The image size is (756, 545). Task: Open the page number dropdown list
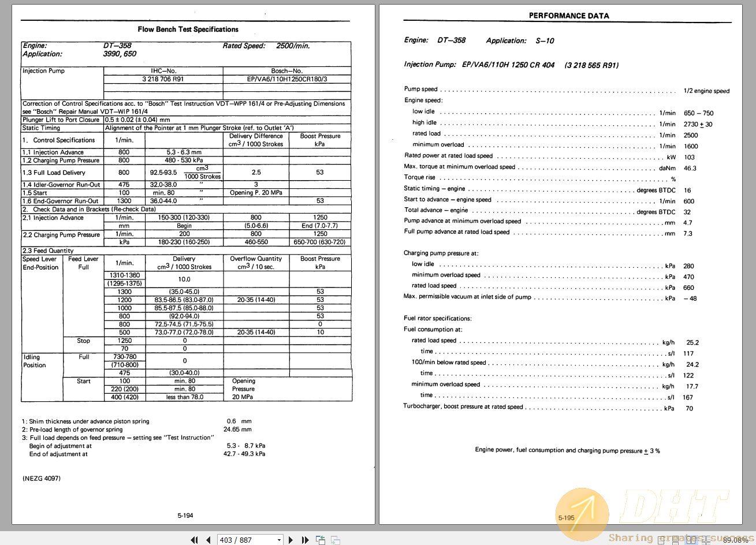coord(278,540)
